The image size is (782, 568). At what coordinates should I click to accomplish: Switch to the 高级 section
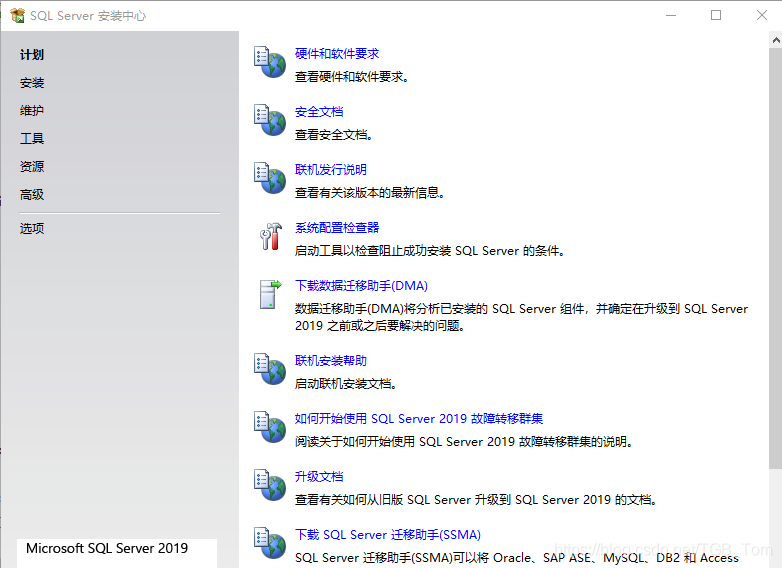(32, 194)
